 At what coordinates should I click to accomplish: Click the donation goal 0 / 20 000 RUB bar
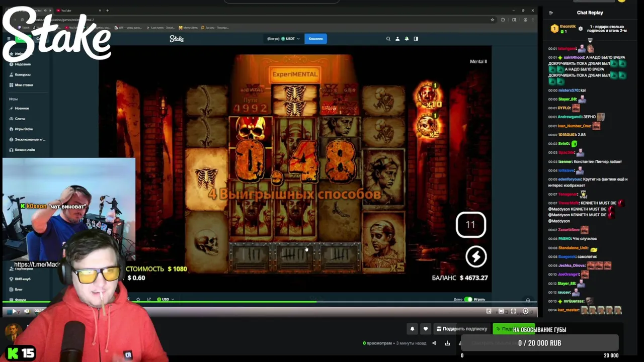pos(540,343)
